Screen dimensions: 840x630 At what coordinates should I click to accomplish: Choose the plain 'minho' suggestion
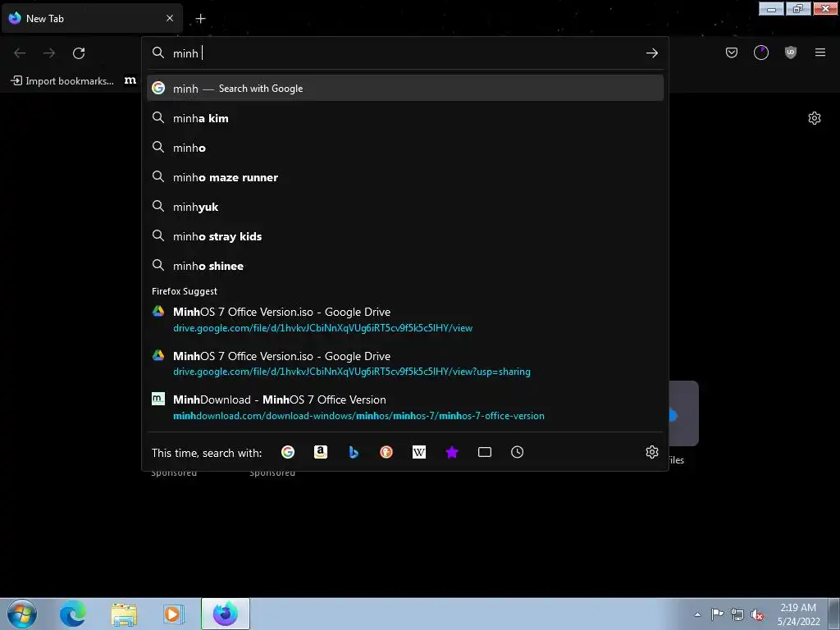[405, 148]
